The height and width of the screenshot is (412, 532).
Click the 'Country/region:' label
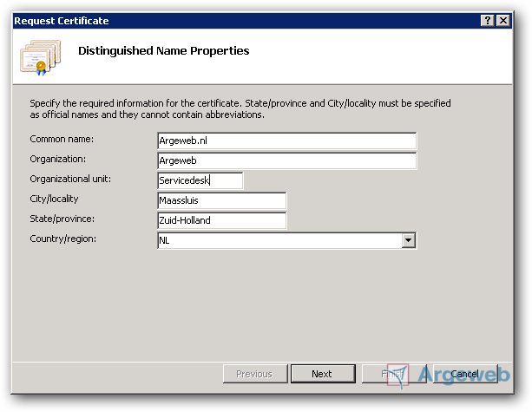point(63,239)
